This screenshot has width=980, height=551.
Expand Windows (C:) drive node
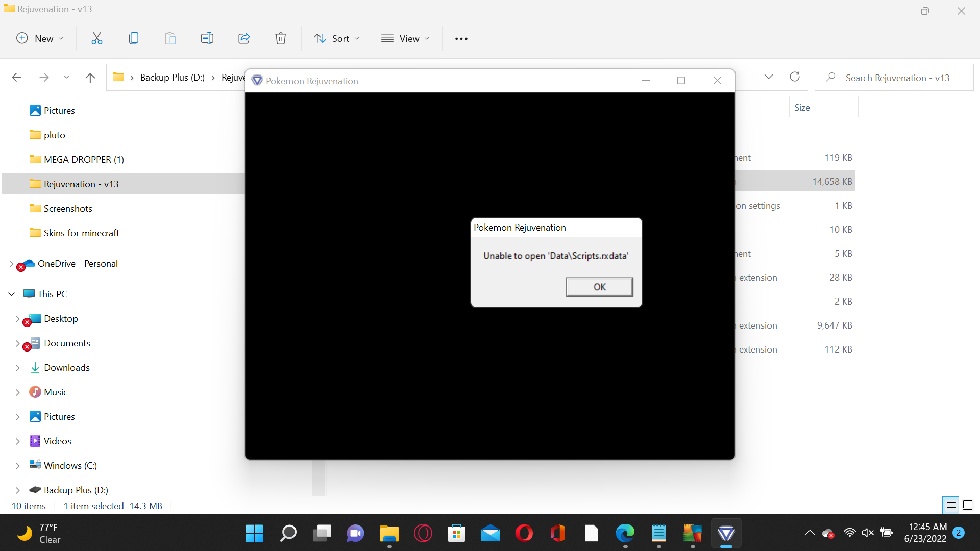[x=17, y=466]
